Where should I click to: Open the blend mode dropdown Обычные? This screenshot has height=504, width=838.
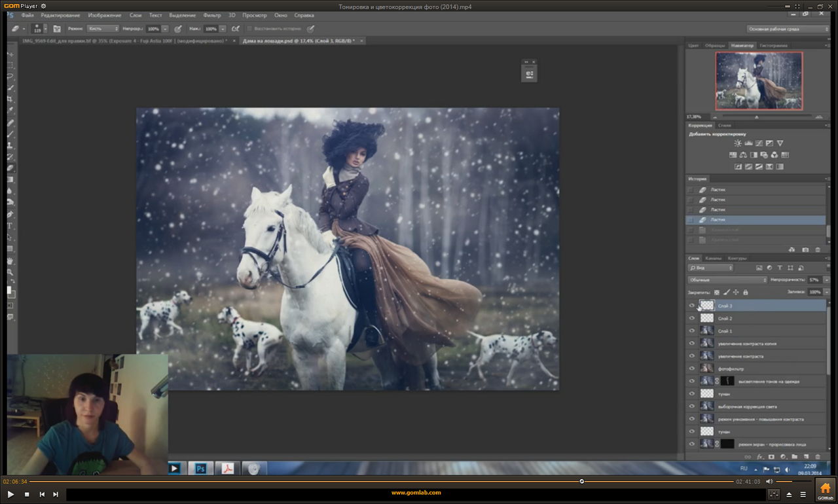click(727, 280)
